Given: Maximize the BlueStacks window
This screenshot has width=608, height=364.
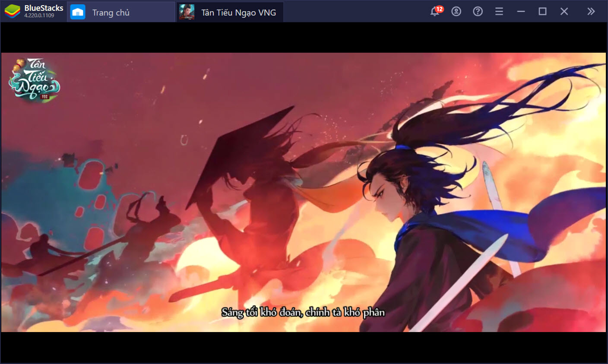Looking at the screenshot, I should (543, 12).
